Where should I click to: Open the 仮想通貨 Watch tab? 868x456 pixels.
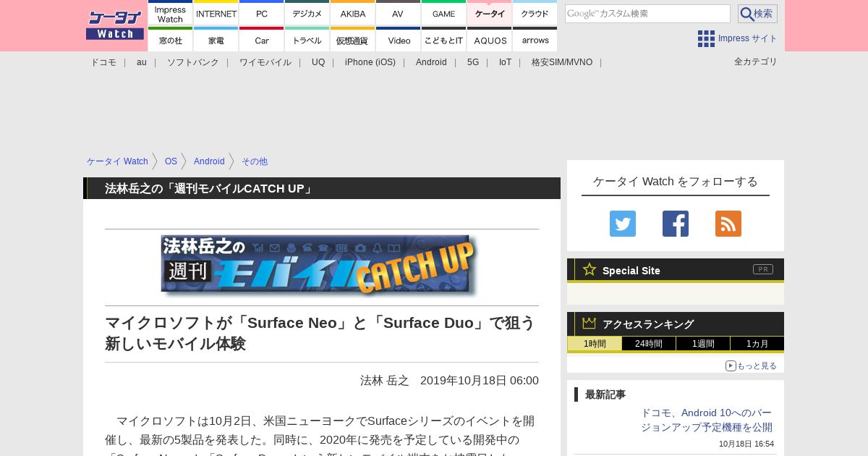pos(353,39)
